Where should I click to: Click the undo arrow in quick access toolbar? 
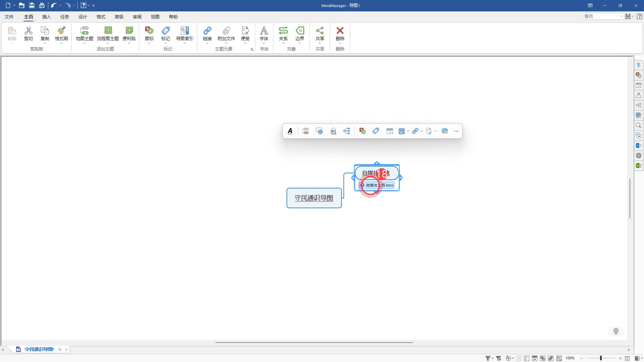54,5
